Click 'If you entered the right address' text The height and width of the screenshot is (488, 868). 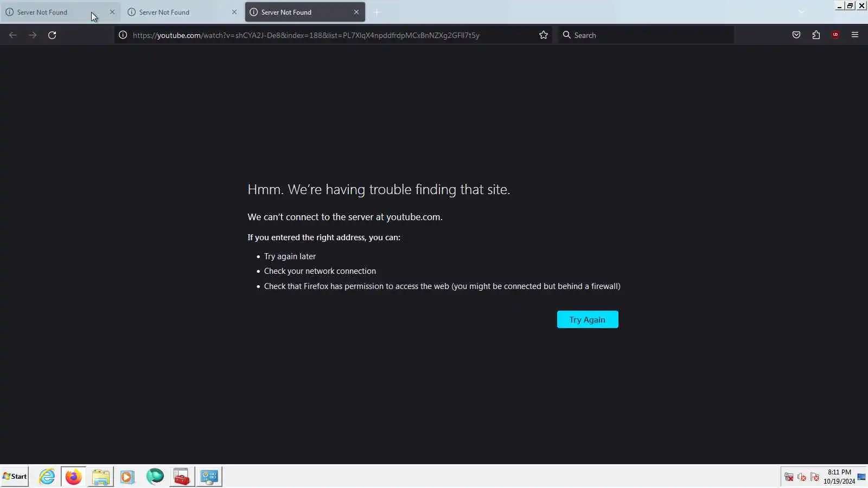click(x=324, y=237)
